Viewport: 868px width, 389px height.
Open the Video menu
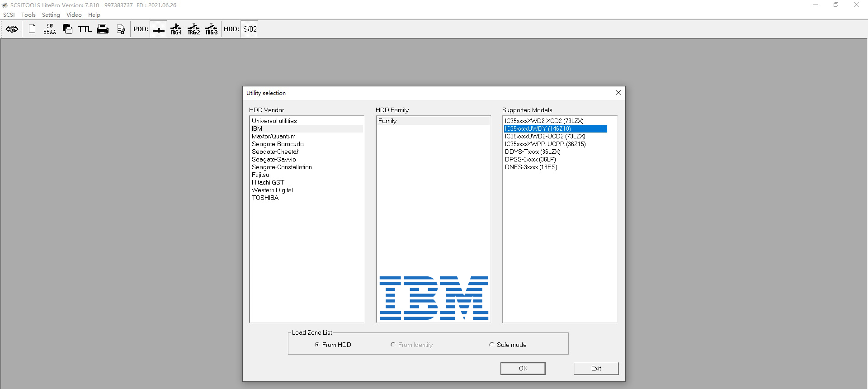coord(74,15)
